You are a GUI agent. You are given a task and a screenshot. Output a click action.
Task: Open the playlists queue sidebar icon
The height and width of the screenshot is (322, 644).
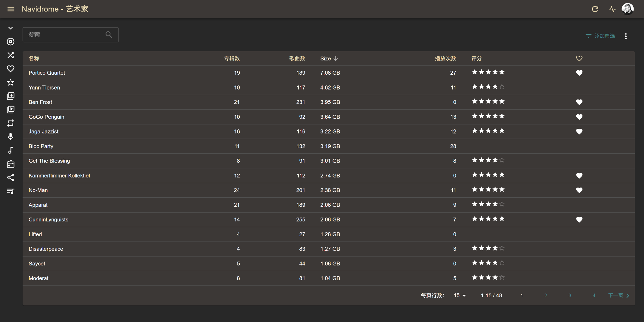[x=11, y=191]
